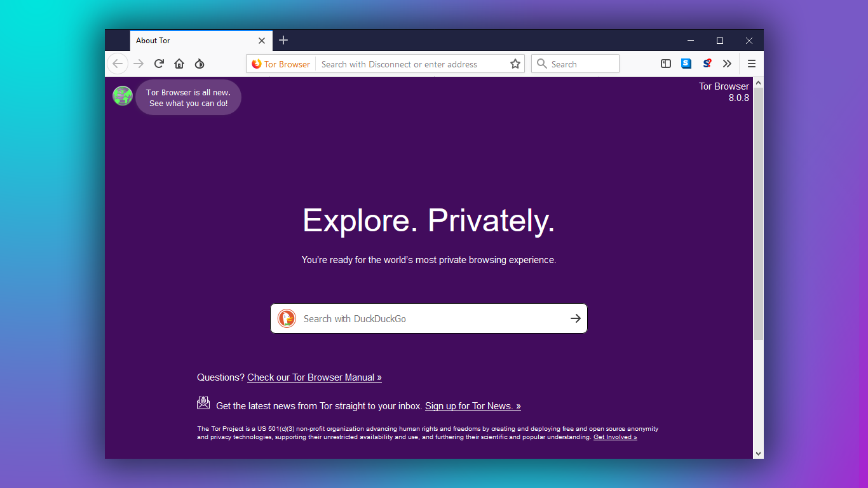
Task: Minimize the Tor Browser window
Action: point(691,41)
